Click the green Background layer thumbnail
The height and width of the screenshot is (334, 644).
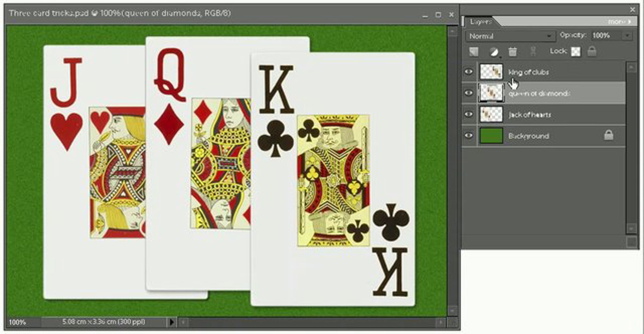point(491,136)
